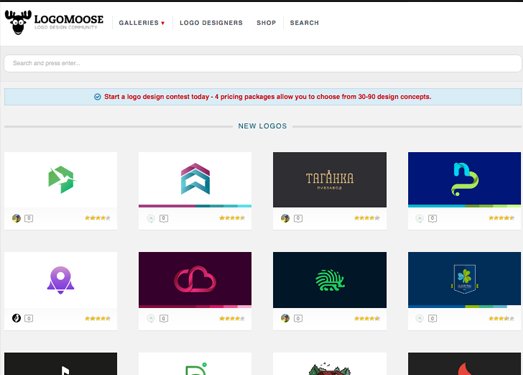This screenshot has width=523, height=375.
Task: Click designer avatar under Taganka logo
Action: tap(285, 218)
